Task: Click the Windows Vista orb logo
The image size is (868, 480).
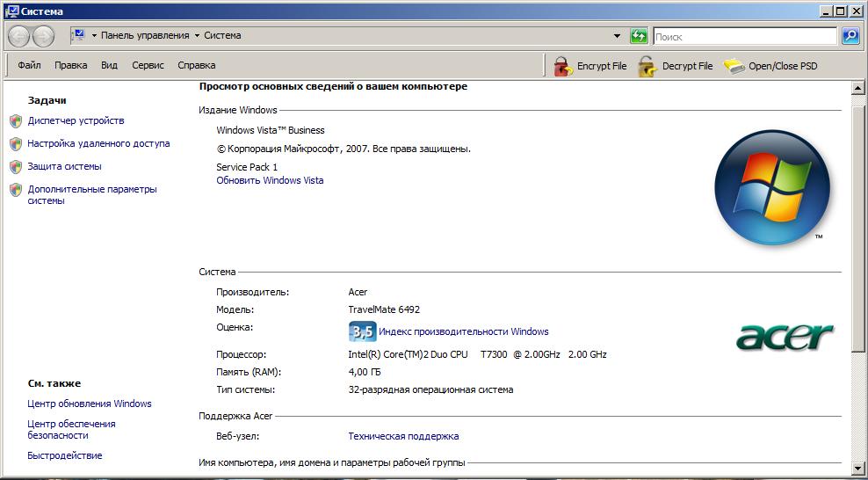Action: [772, 186]
